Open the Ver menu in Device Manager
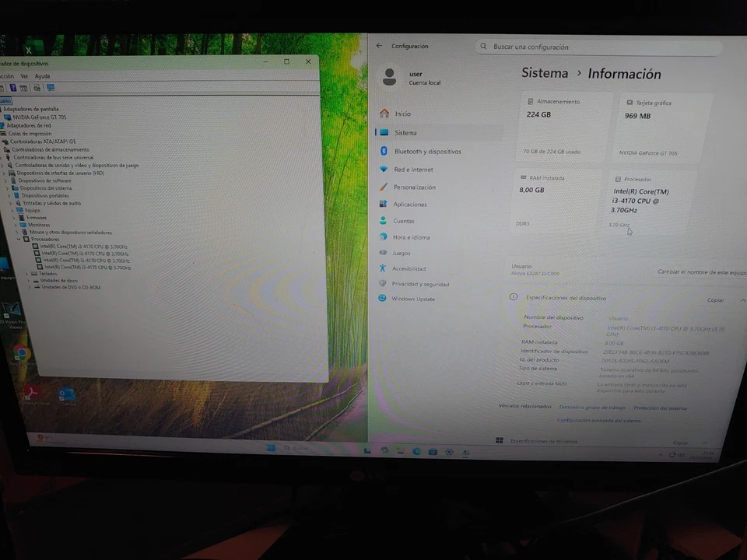This screenshot has height=560, width=747. [x=24, y=75]
